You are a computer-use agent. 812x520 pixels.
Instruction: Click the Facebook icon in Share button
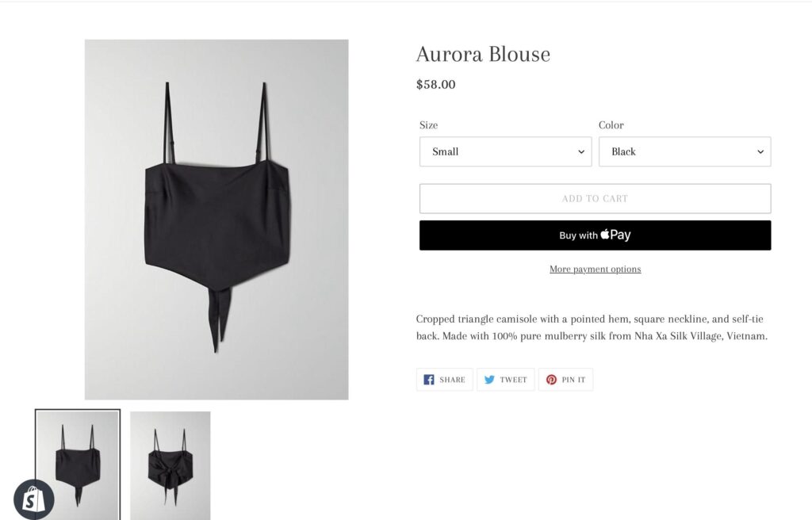[429, 380]
